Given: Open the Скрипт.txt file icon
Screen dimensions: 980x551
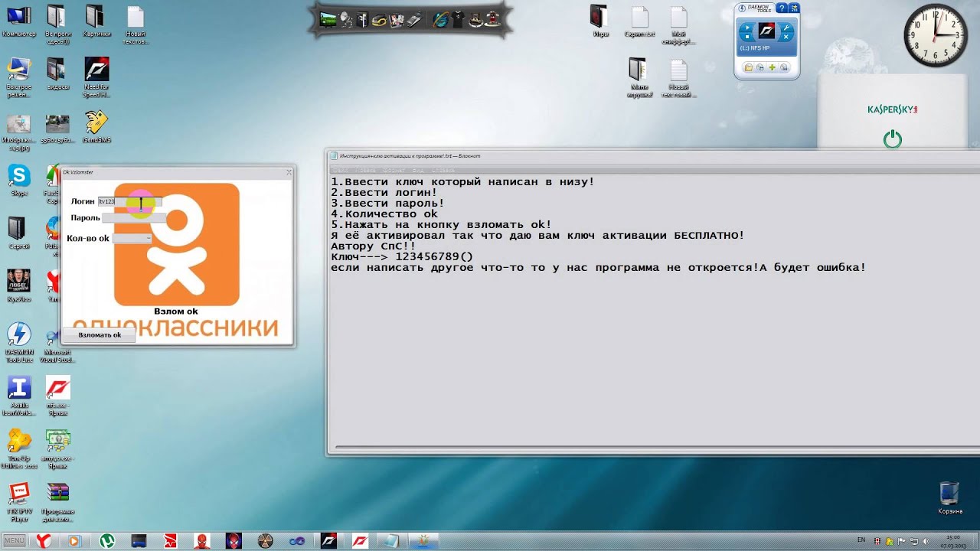Looking at the screenshot, I should pyautogui.click(x=639, y=21).
